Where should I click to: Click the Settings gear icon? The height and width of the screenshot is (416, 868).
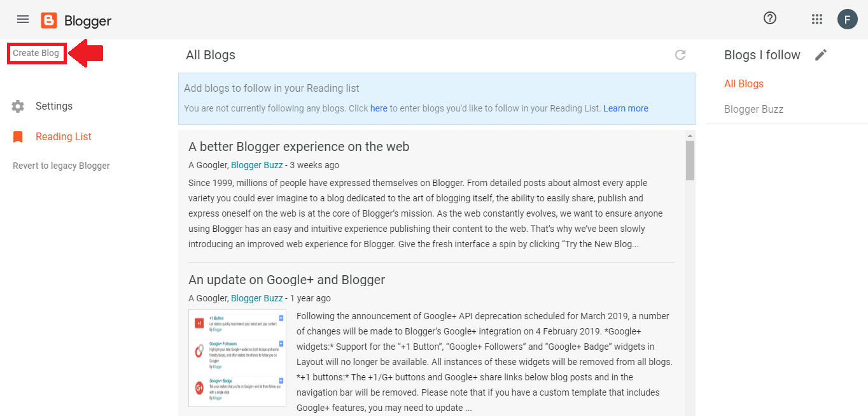18,106
